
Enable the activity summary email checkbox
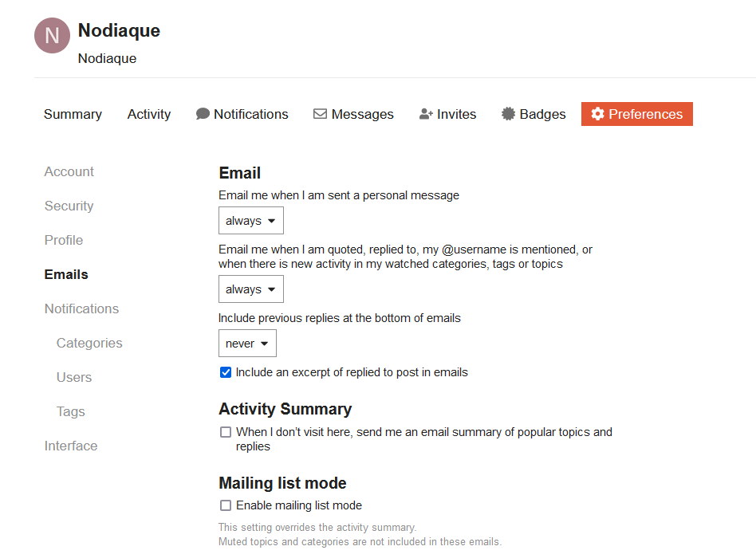coord(226,432)
